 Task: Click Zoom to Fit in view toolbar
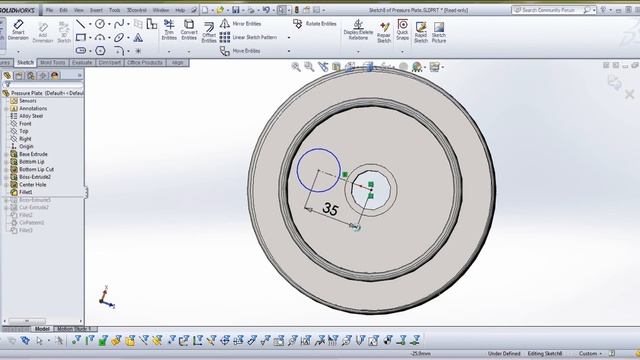(296, 67)
